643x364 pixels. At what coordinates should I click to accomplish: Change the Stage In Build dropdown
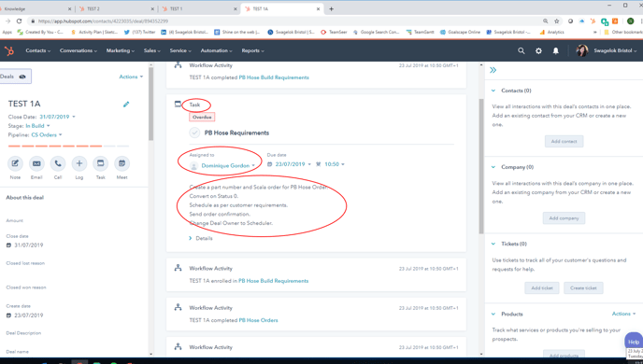click(x=37, y=126)
